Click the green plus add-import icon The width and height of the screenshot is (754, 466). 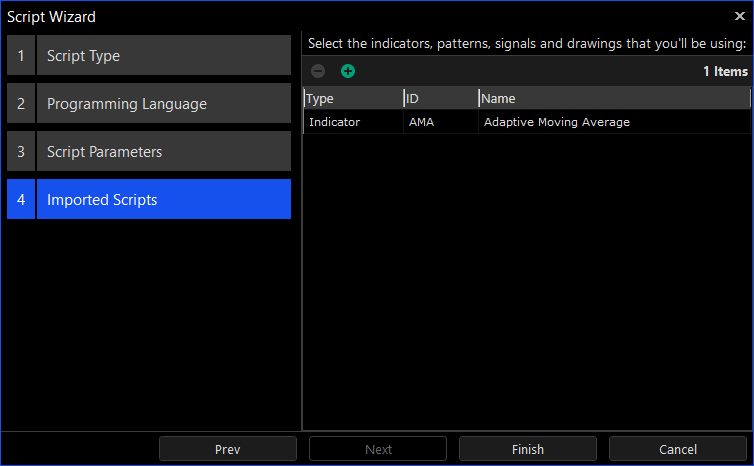348,71
